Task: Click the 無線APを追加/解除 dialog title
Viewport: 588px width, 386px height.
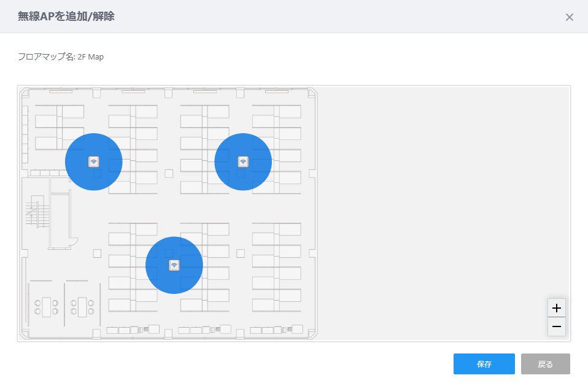Action: coord(66,17)
